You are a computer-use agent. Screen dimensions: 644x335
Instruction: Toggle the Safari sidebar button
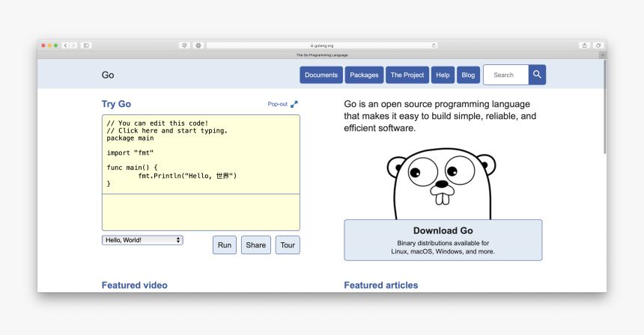click(86, 46)
